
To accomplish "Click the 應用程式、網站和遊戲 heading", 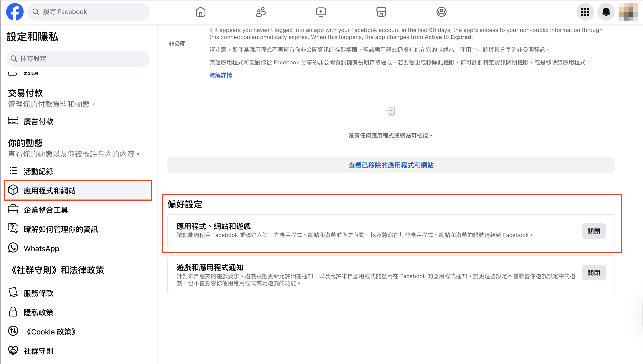I will pos(214,226).
